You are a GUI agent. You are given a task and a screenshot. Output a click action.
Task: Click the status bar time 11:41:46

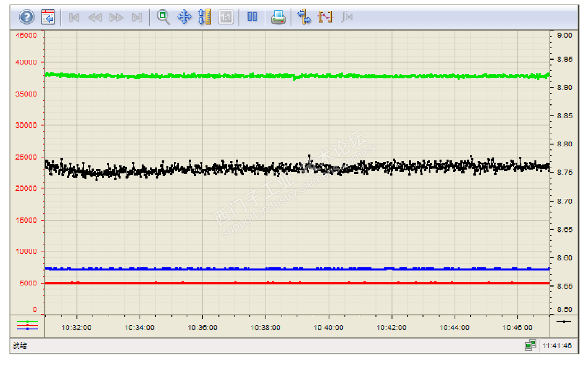[x=557, y=346]
